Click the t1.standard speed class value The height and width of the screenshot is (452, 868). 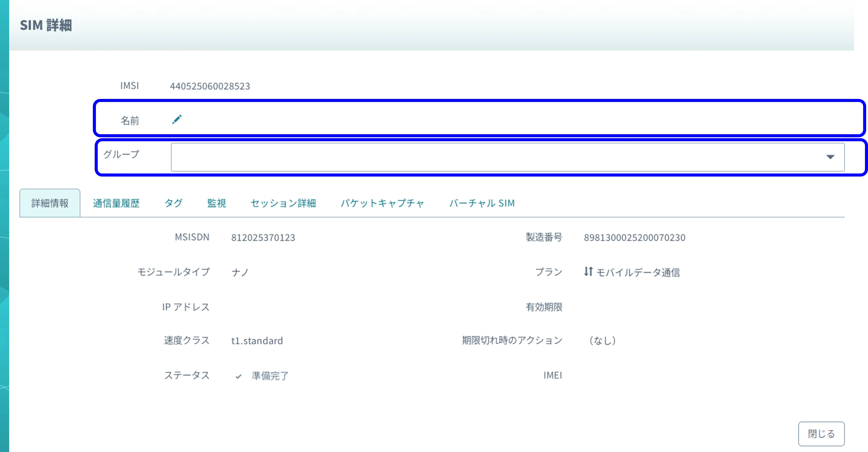tap(257, 341)
